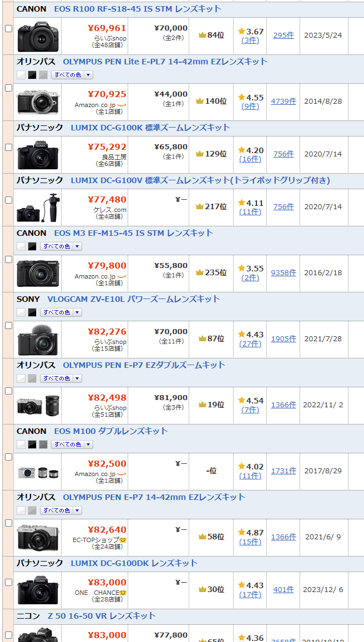Open the EOS M3 EF-M15-45 IS STM link
This screenshot has height=642, width=364.
point(134,233)
